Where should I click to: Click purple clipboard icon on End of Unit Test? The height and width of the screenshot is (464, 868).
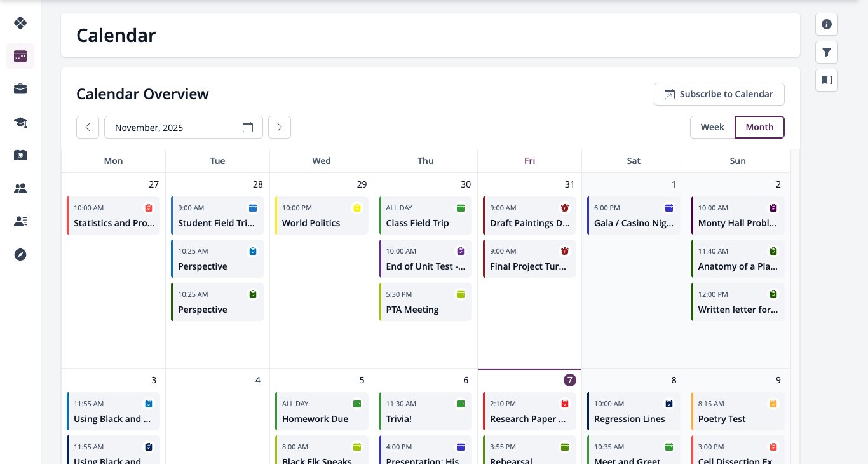tap(461, 251)
